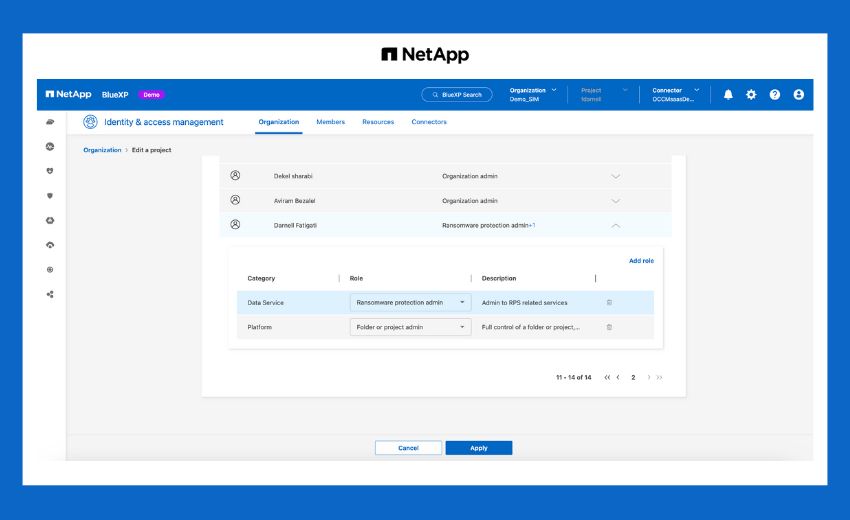The width and height of the screenshot is (850, 520).
Task: Open the Connector selector dropdown in header
Action: coord(675,94)
